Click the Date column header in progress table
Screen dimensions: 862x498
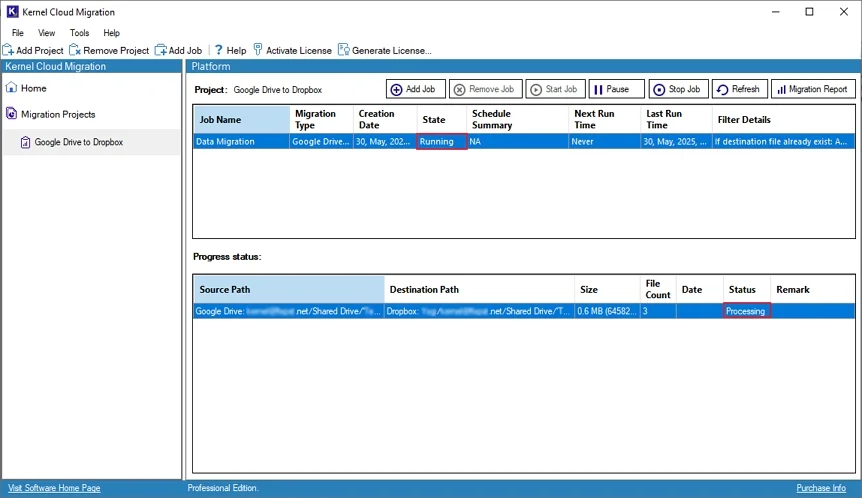pyautogui.click(x=700, y=290)
